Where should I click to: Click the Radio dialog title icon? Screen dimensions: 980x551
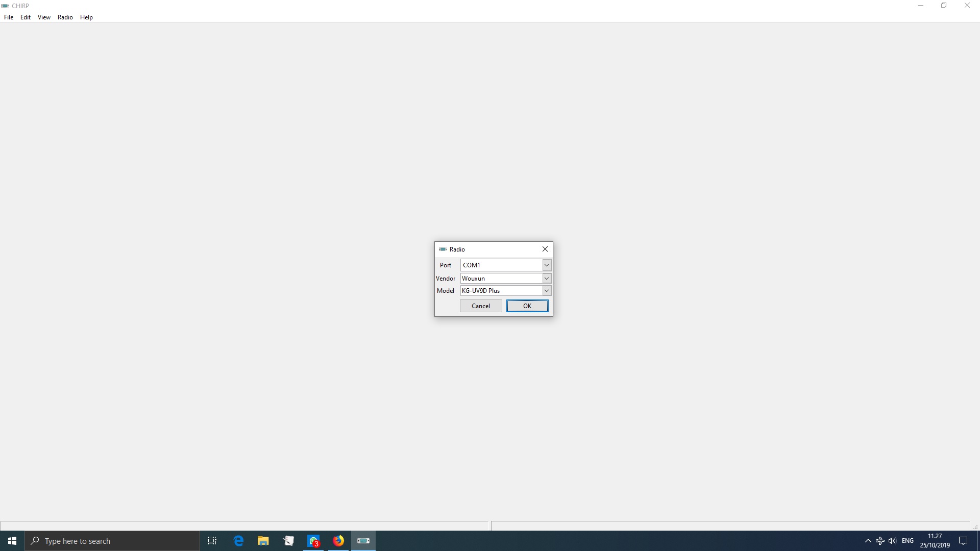tap(443, 249)
